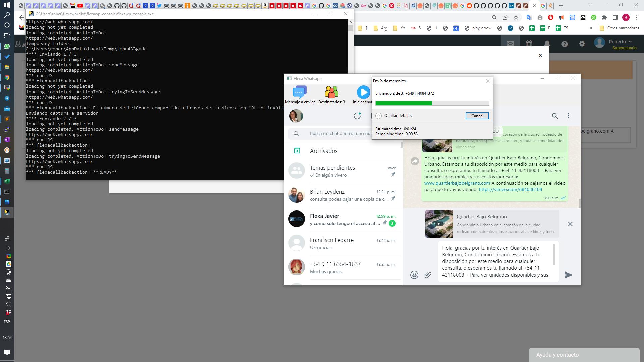
Task: Open the red adblock hand extension icon
Action: (x=550, y=17)
